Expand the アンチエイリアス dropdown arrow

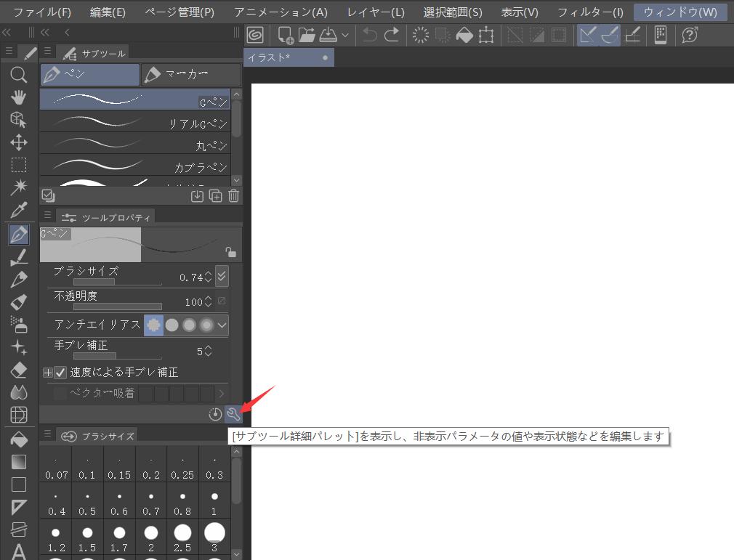pos(222,325)
